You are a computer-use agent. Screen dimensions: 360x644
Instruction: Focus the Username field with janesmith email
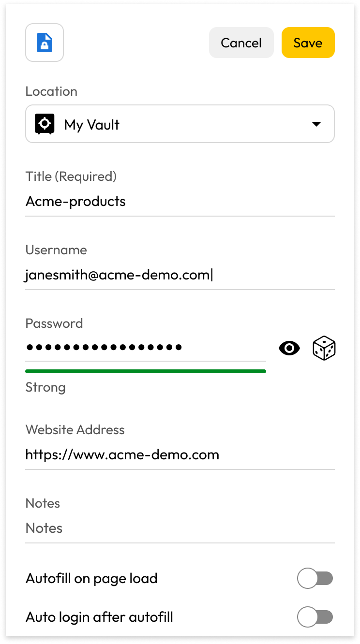[179, 275]
